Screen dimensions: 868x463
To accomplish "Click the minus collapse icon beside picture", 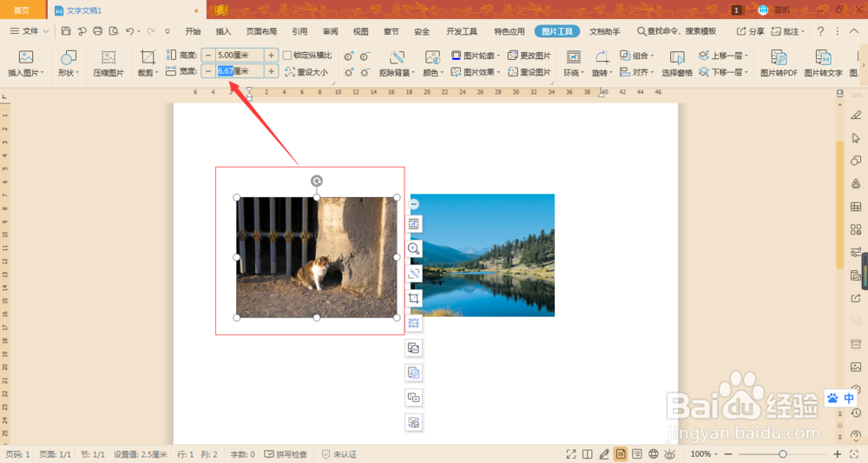I will [x=413, y=204].
